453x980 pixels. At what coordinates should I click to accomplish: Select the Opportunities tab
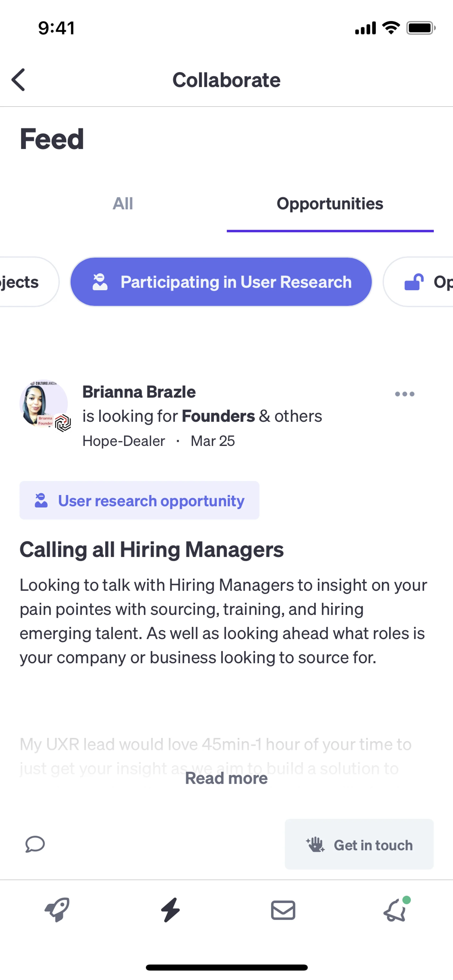point(330,204)
